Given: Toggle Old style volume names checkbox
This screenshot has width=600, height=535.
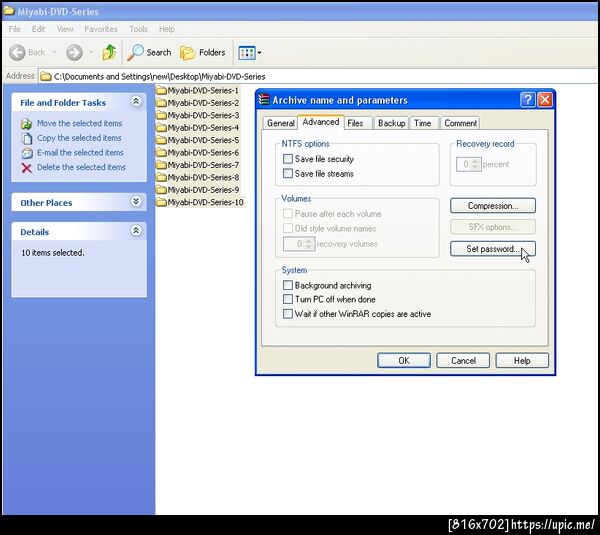Looking at the screenshot, I should click(x=288, y=228).
